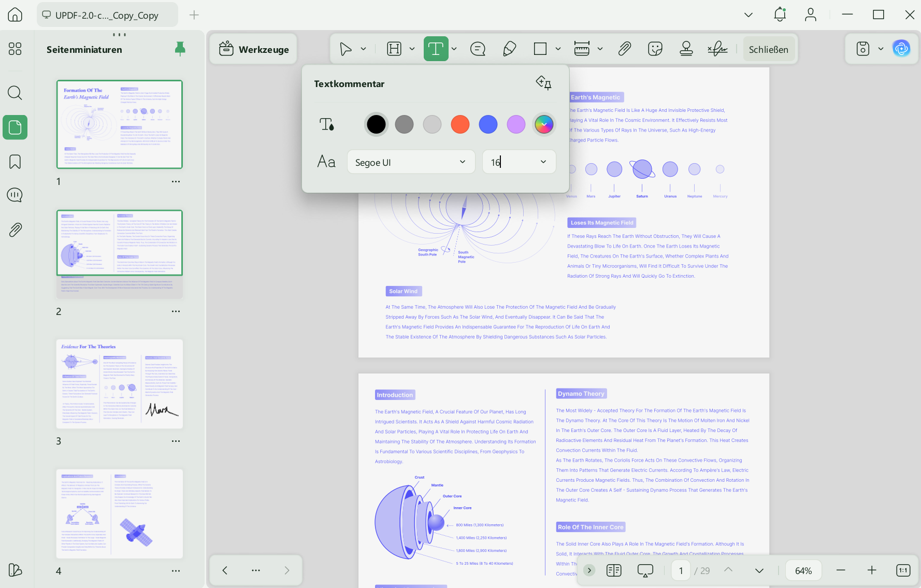Switch to UPDF-2.0-c..._Copy_Copy tab
The height and width of the screenshot is (588, 921).
point(107,15)
